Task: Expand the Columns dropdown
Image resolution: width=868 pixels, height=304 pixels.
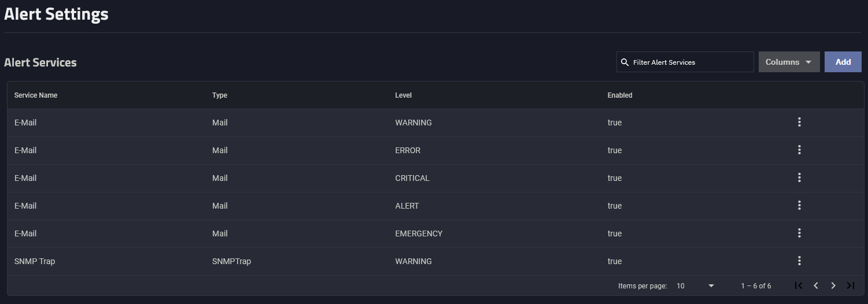Action: pyautogui.click(x=789, y=62)
